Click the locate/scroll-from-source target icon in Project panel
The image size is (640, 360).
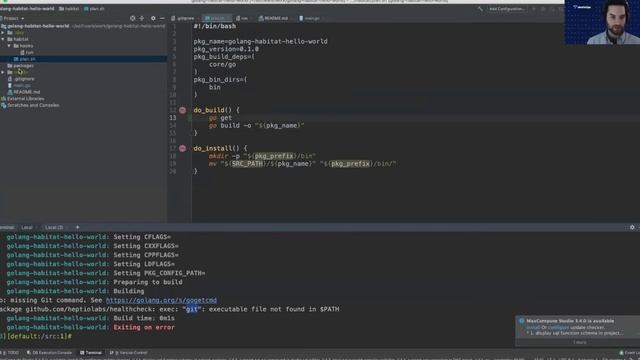(133, 18)
